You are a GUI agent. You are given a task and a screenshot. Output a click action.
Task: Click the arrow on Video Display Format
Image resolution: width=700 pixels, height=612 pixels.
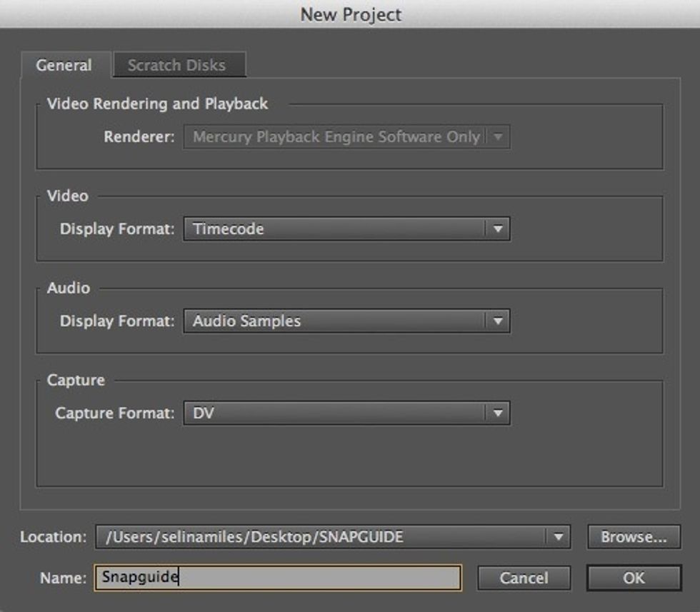click(x=498, y=229)
